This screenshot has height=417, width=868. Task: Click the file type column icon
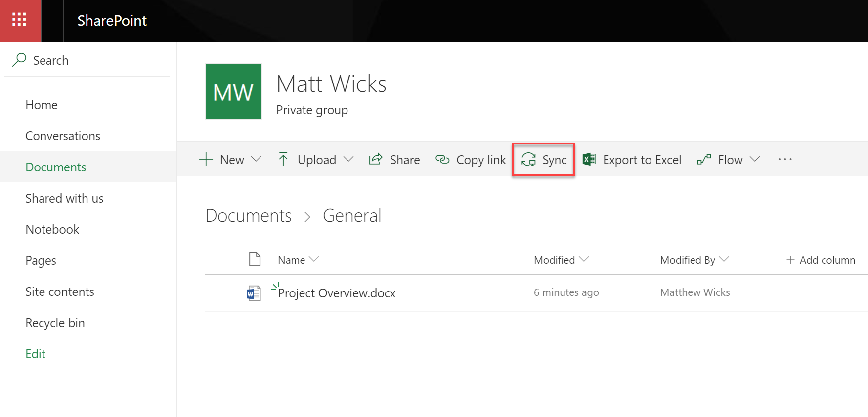tap(255, 259)
